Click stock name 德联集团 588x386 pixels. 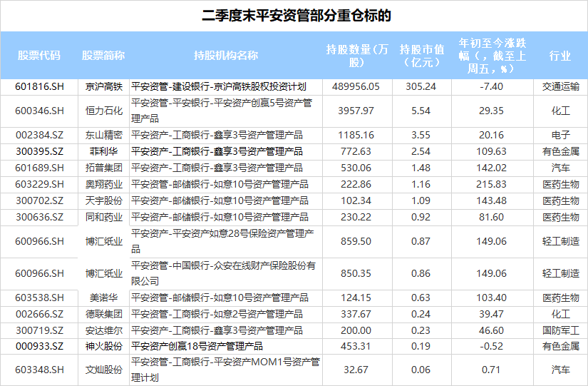(x=104, y=314)
